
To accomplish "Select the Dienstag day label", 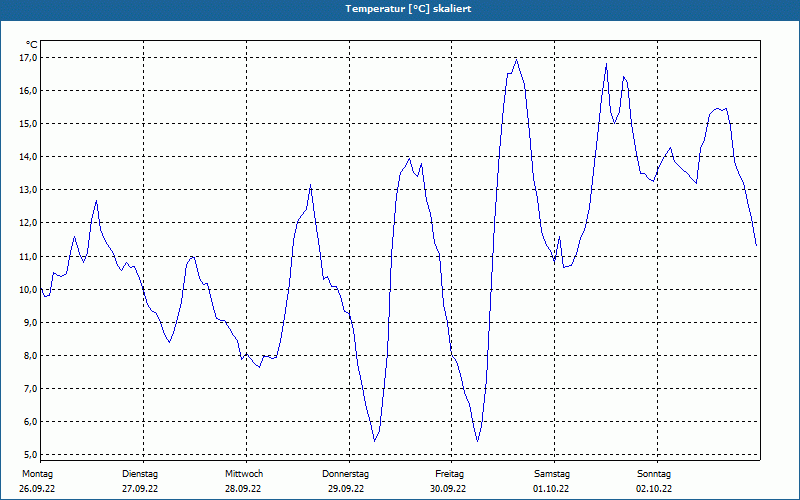I will [140, 474].
